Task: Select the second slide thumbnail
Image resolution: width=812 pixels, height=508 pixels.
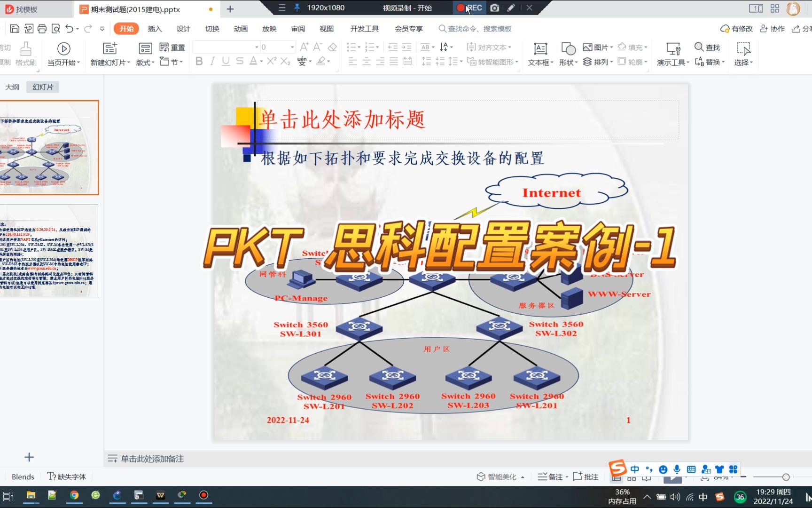Action: 49,251
